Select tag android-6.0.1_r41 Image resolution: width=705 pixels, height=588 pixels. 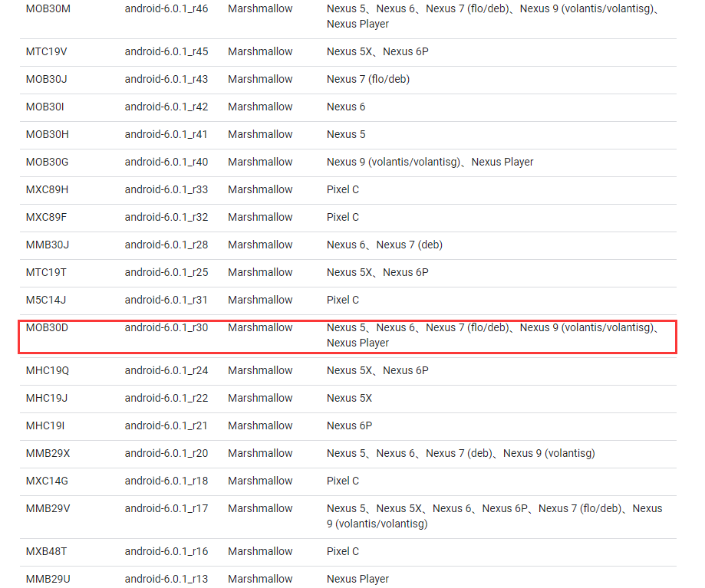166,134
